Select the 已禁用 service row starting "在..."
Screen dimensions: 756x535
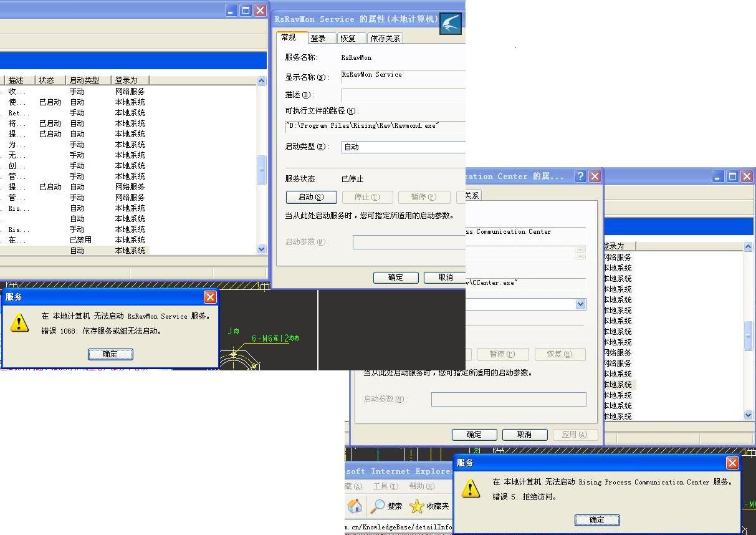click(x=75, y=240)
